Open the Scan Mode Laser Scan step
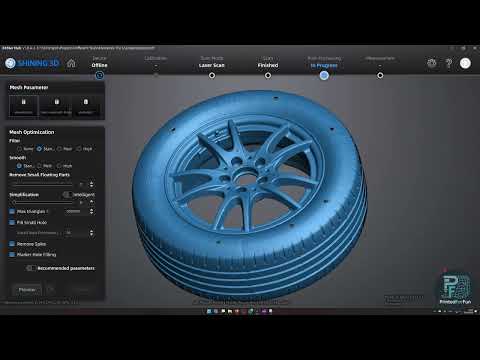The width and height of the screenshot is (480, 360). coord(212,62)
